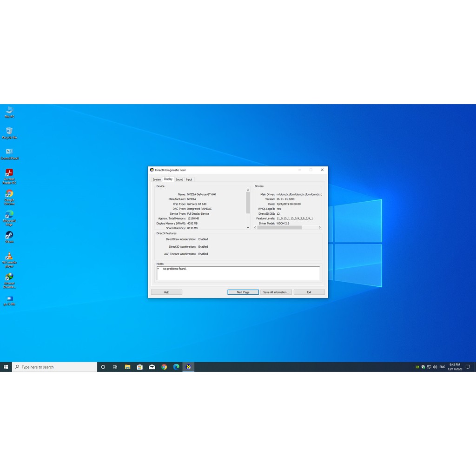
Task: Open File Explorer from the taskbar
Action: (127, 367)
